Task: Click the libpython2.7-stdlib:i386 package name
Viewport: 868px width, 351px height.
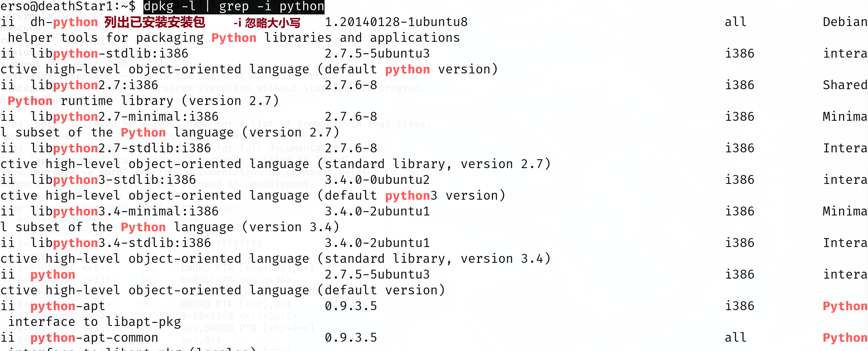Action: tap(120, 149)
